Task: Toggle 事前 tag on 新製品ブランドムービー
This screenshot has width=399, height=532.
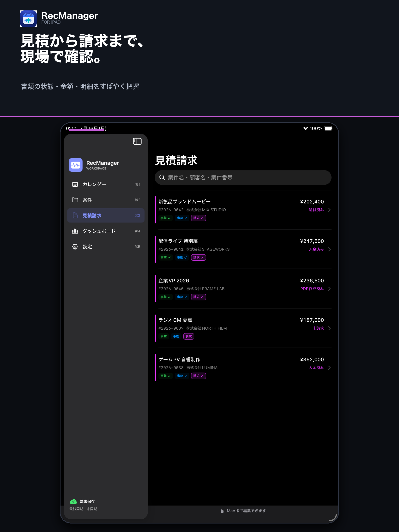Action: 165,218
